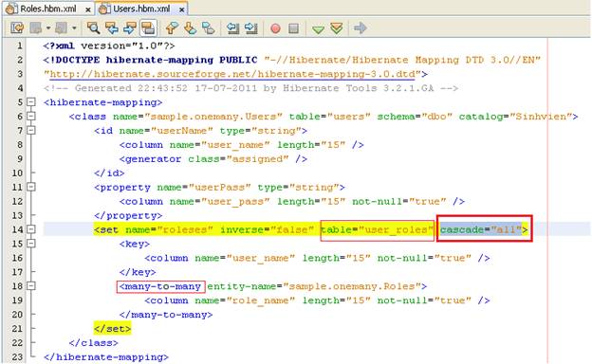The width and height of the screenshot is (592, 364).
Task: Click the </hibernate-mapping> closing tag
Action: 106,356
